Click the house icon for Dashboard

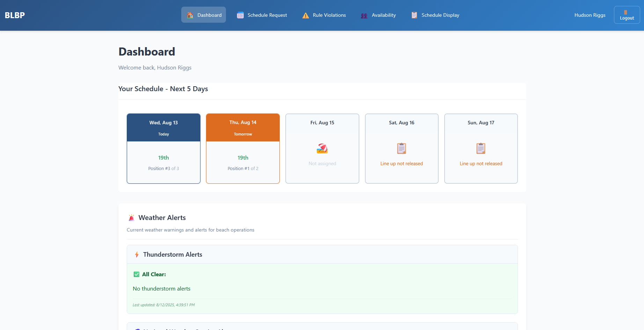click(x=190, y=15)
